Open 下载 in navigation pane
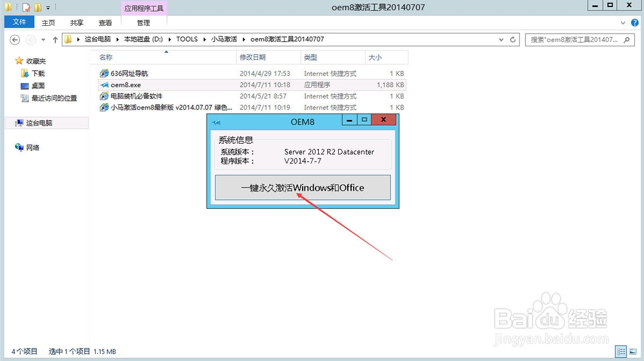644x361 pixels. [38, 73]
